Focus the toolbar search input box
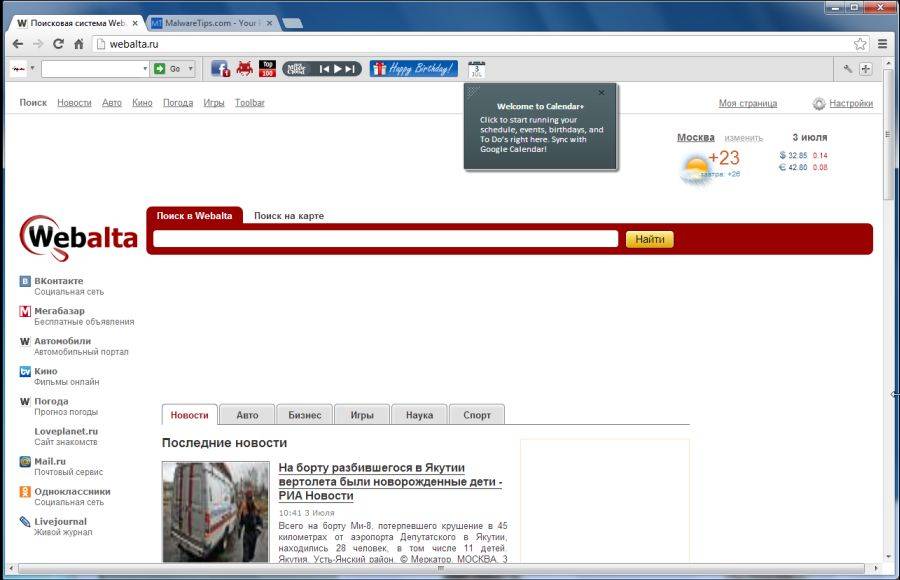The width and height of the screenshot is (900, 580). 92,69
